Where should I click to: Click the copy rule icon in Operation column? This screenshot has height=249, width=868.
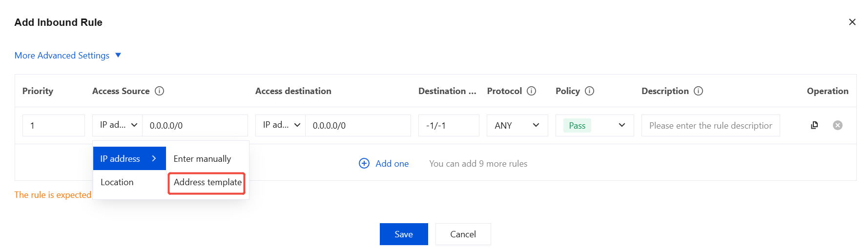[x=814, y=125]
